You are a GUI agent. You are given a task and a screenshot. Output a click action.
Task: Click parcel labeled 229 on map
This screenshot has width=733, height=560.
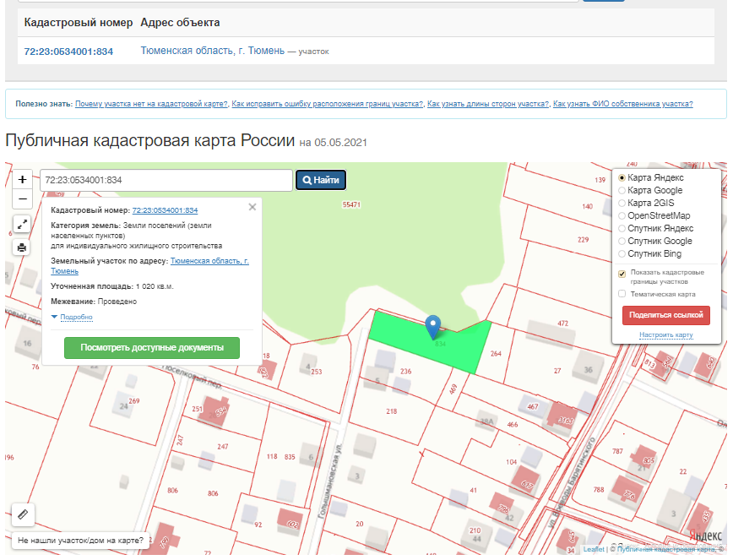[583, 240]
